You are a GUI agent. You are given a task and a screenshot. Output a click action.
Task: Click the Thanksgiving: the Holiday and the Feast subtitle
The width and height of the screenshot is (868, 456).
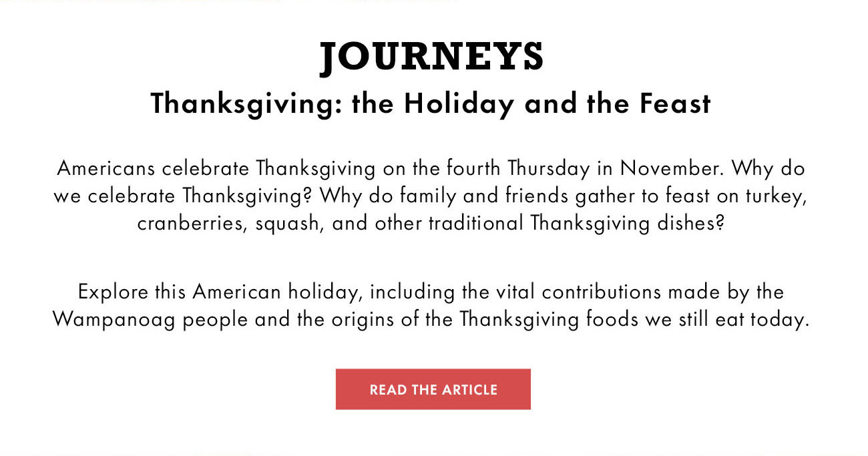point(431,104)
